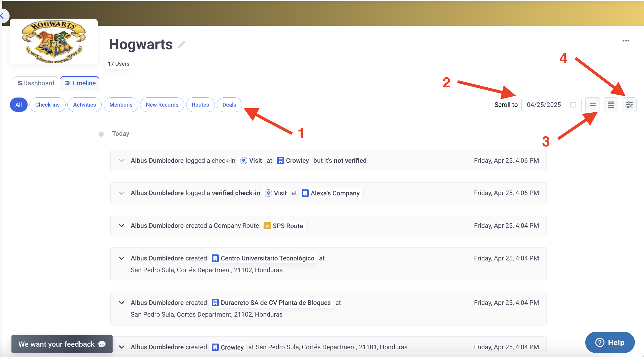This screenshot has width=644, height=357.
Task: Select the All filter pill
Action: pos(19,105)
